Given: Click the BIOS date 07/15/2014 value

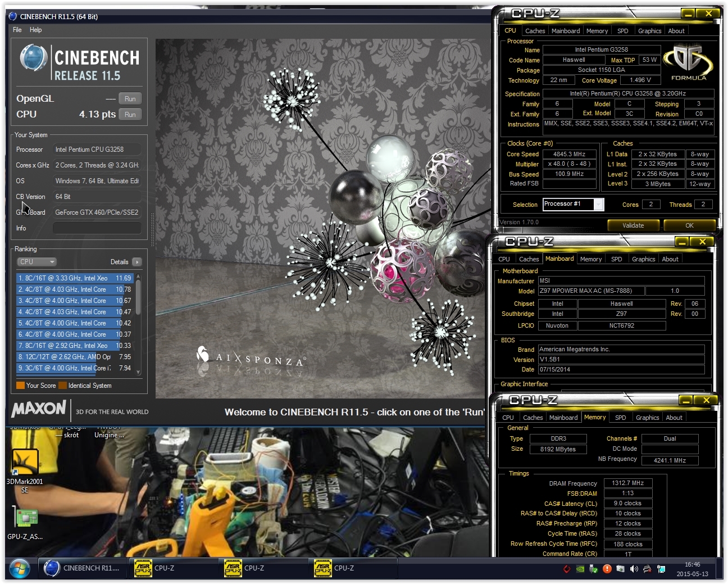Looking at the screenshot, I should [621, 369].
